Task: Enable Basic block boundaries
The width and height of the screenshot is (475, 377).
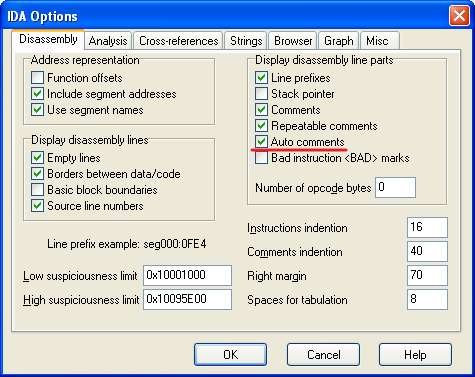Action: (x=37, y=190)
